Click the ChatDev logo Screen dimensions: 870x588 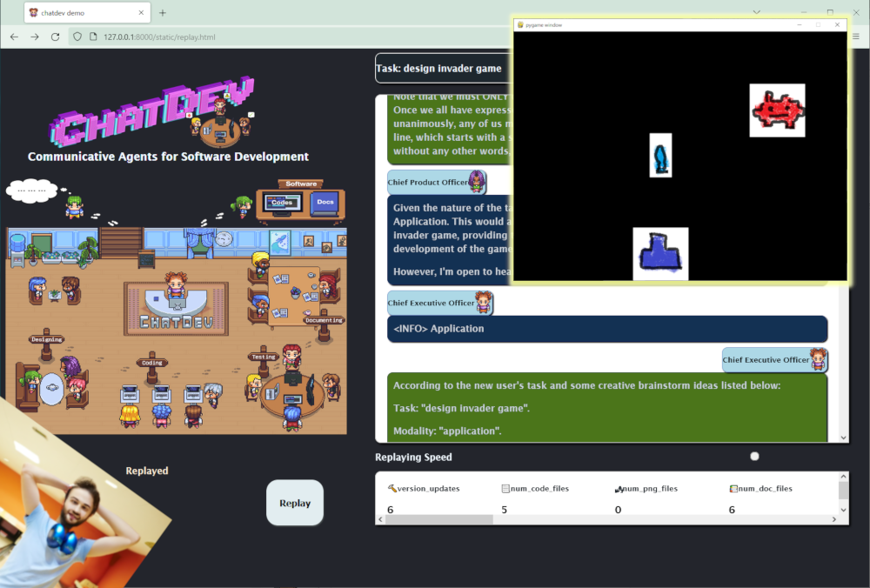click(152, 111)
